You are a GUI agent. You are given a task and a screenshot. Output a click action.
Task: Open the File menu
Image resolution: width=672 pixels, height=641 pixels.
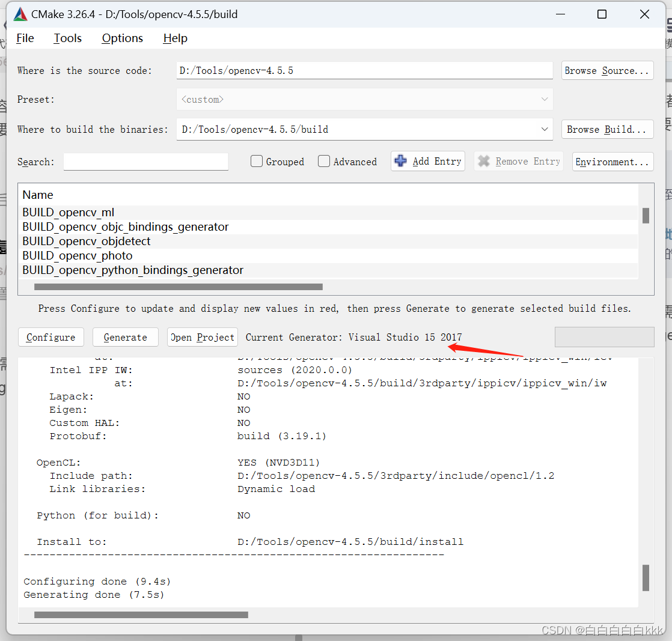point(25,38)
